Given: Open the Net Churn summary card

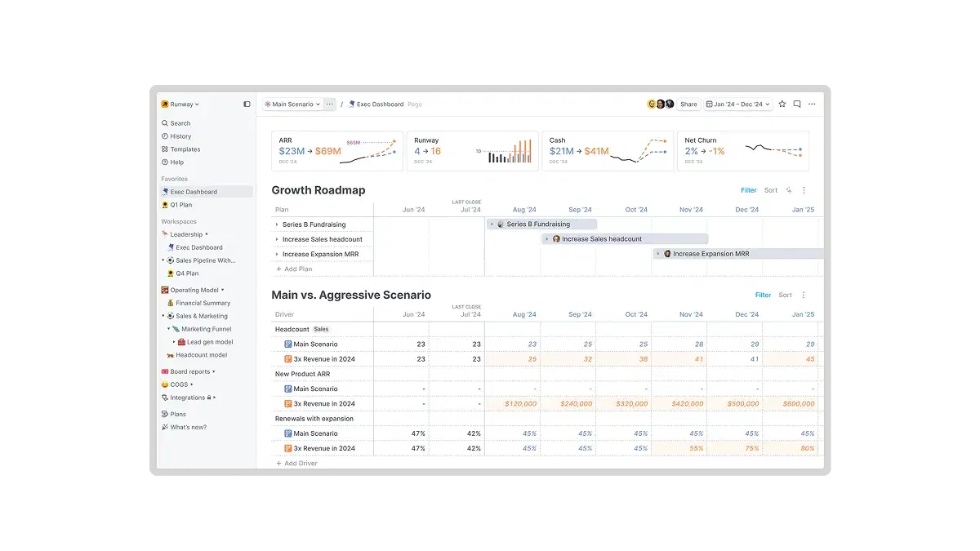Looking at the screenshot, I should click(x=743, y=151).
